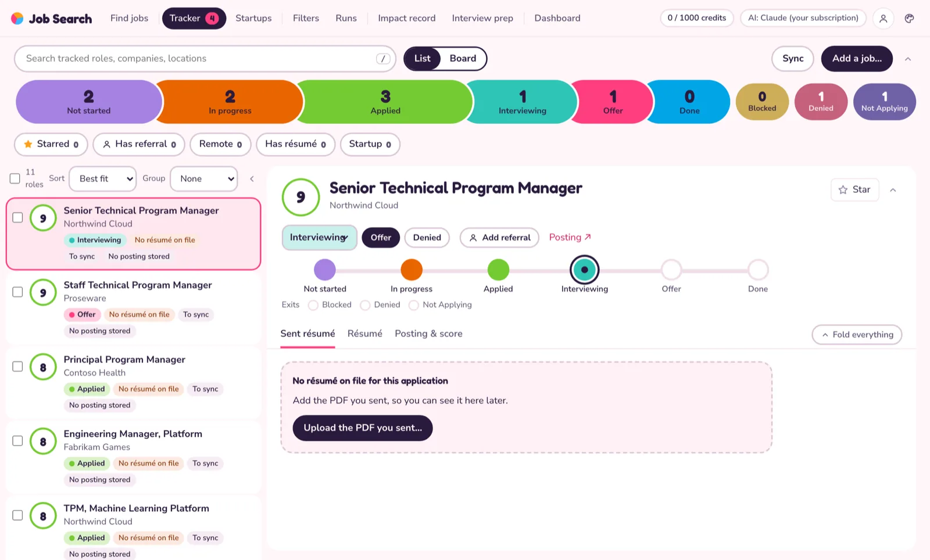The image size is (930, 560).
Task: Click the Offer step circle on progress track
Action: pos(671,270)
